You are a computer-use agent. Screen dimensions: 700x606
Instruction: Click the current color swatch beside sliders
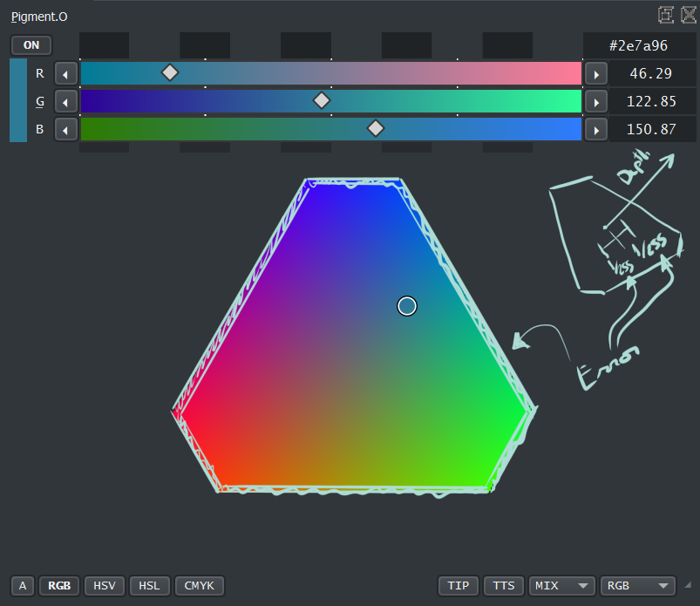tap(18, 101)
